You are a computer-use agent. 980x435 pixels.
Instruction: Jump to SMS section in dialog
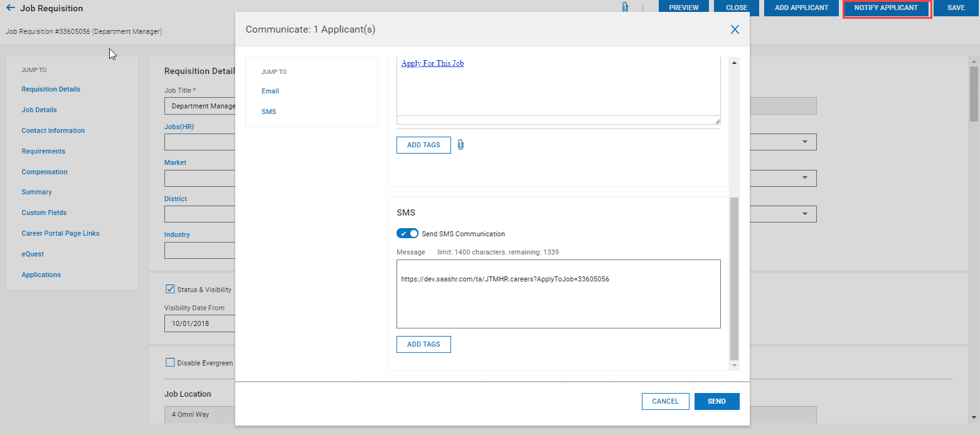coord(269,112)
